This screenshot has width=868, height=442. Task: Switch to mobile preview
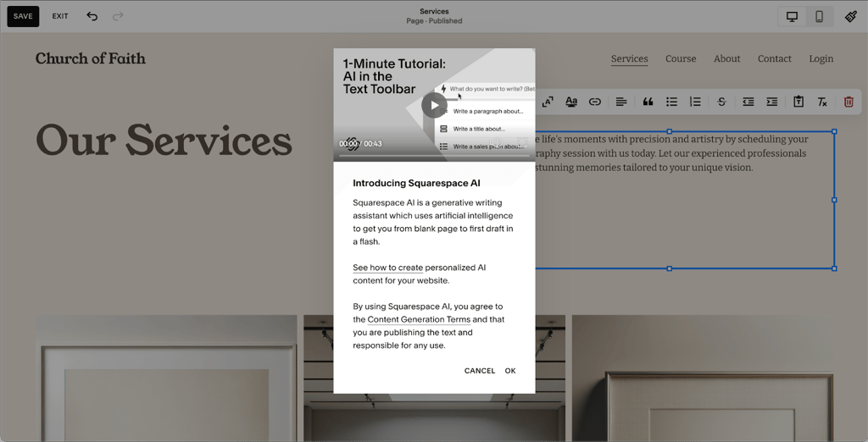pyautogui.click(x=820, y=17)
